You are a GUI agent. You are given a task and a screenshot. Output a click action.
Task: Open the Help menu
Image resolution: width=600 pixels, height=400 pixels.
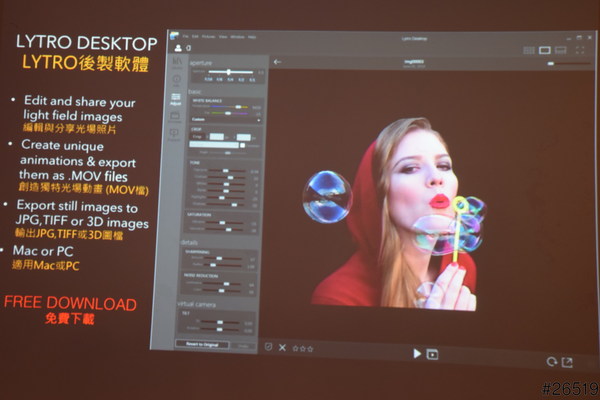pyautogui.click(x=252, y=37)
